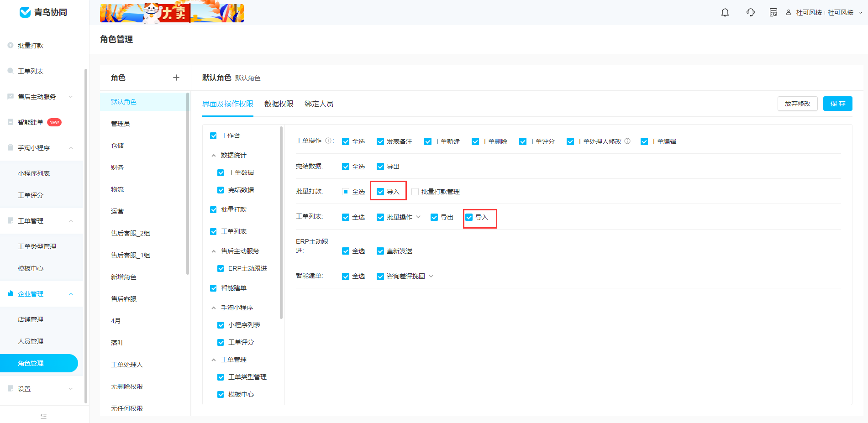Switch to 绑定人员 tab
This screenshot has height=423, width=868.
pos(319,104)
